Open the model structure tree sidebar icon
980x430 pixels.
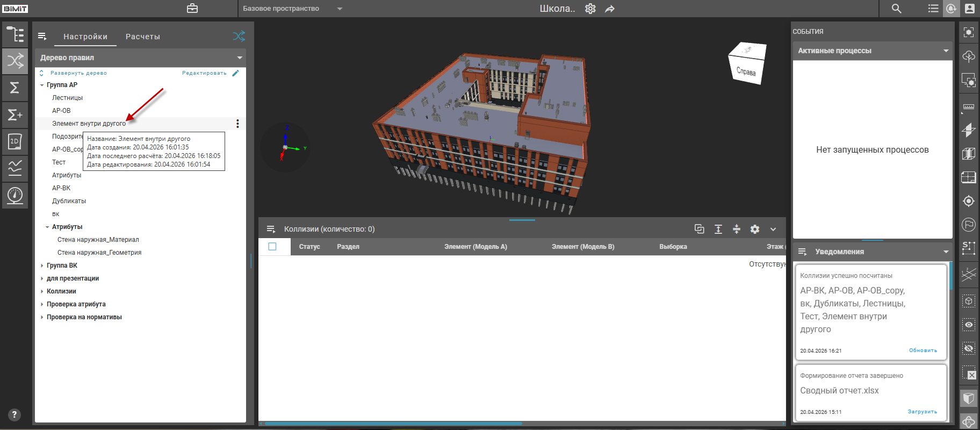15,34
